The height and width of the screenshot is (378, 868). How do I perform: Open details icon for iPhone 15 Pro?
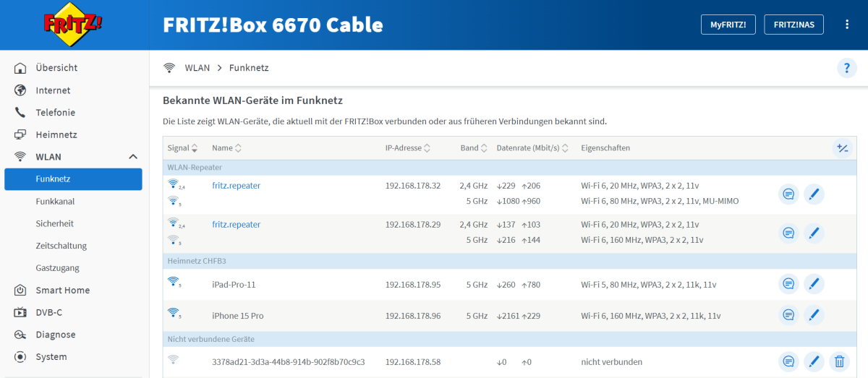click(x=788, y=315)
